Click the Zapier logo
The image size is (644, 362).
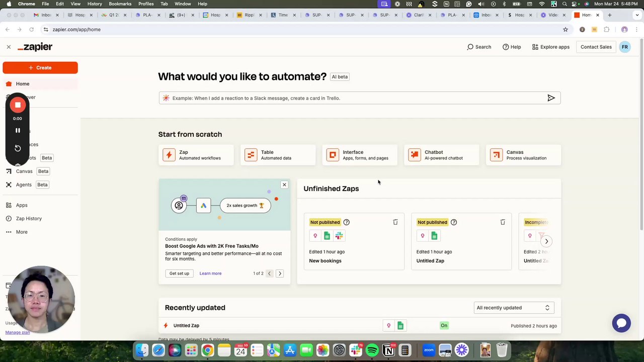(35, 47)
